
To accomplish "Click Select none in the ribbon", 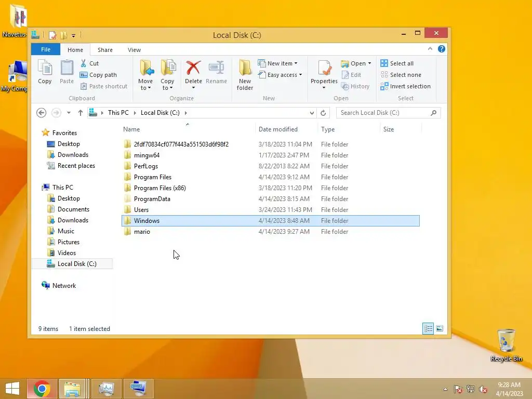I will [x=401, y=75].
